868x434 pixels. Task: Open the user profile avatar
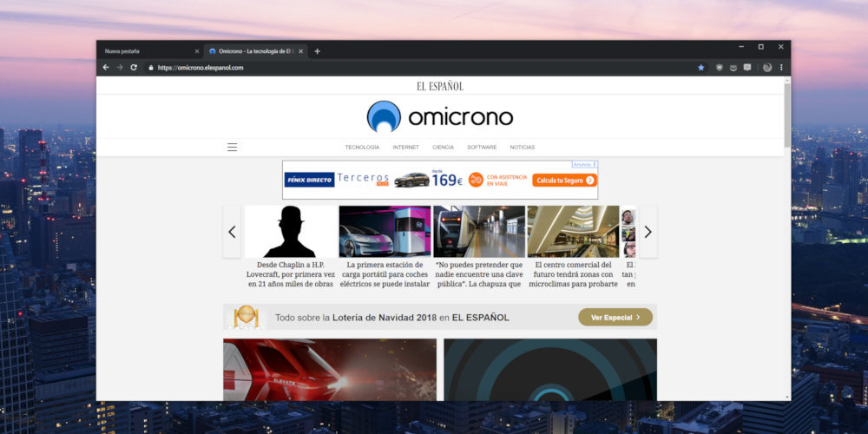click(767, 68)
